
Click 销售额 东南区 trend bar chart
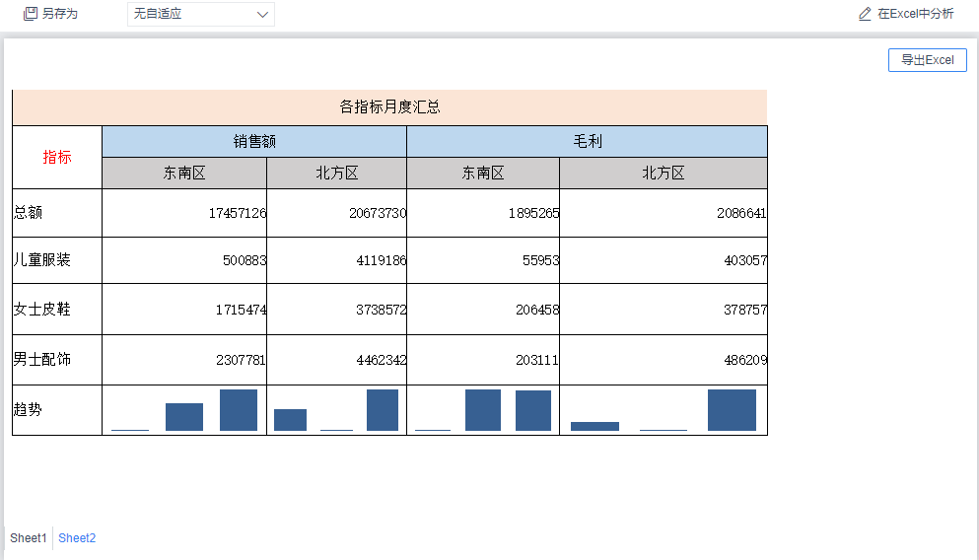pos(184,410)
